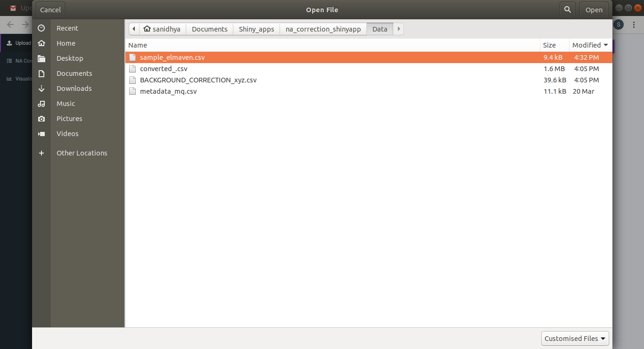Click the back arrow left of path bar

[x=134, y=29]
